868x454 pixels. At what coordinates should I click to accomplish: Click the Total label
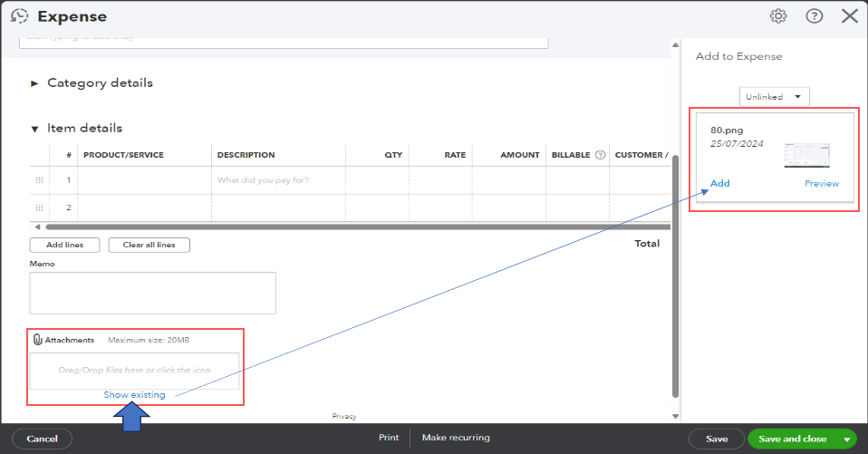click(647, 244)
